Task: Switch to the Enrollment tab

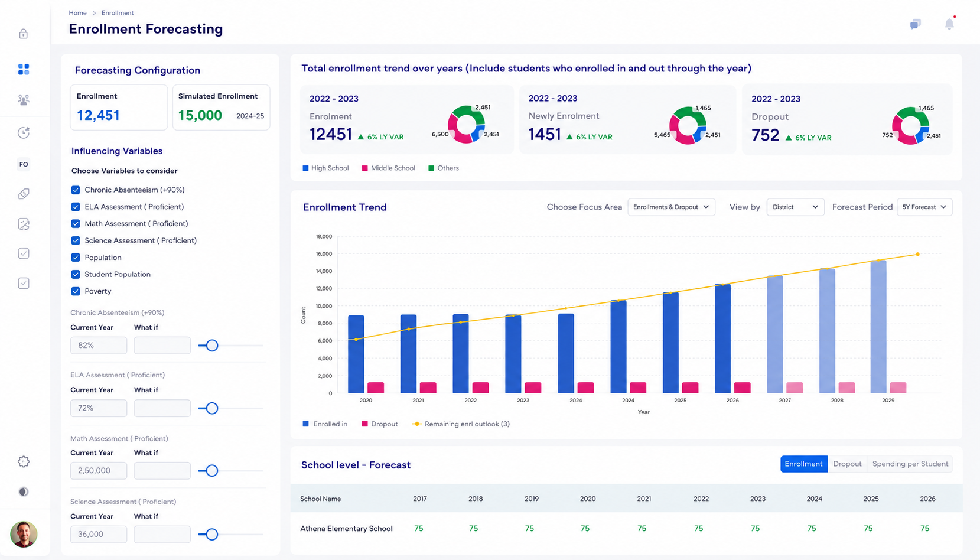Action: [x=803, y=464]
